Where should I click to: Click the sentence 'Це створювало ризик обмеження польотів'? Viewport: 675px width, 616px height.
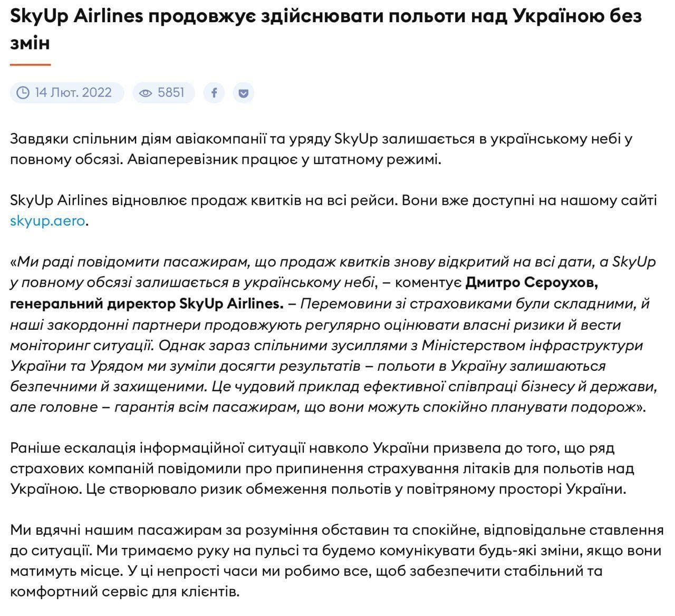coord(353,488)
